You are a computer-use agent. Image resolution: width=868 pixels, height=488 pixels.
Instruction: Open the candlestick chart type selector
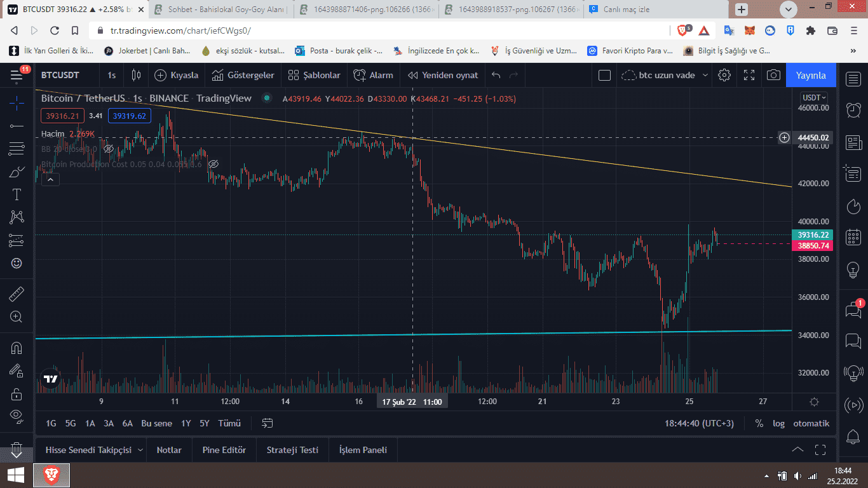pos(136,75)
